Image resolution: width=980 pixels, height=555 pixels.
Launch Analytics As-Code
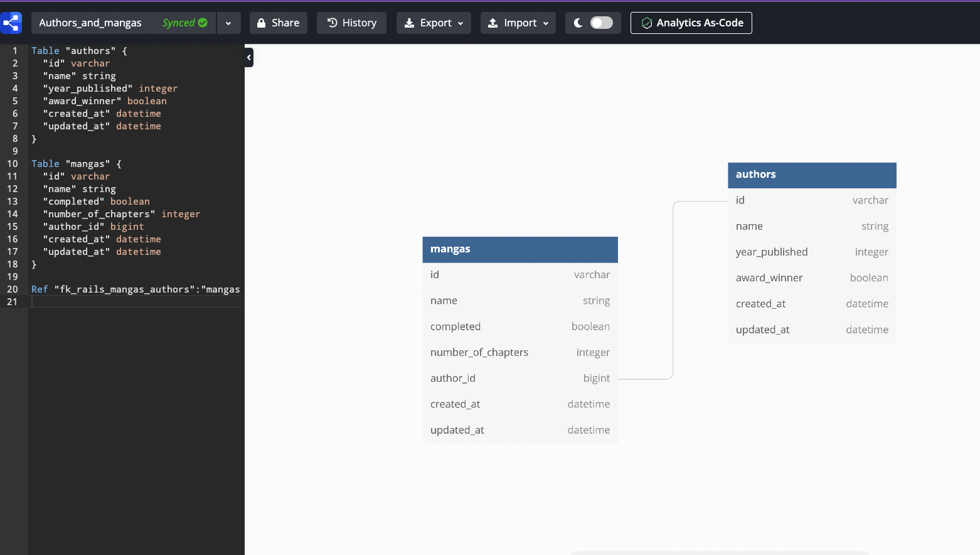691,23
